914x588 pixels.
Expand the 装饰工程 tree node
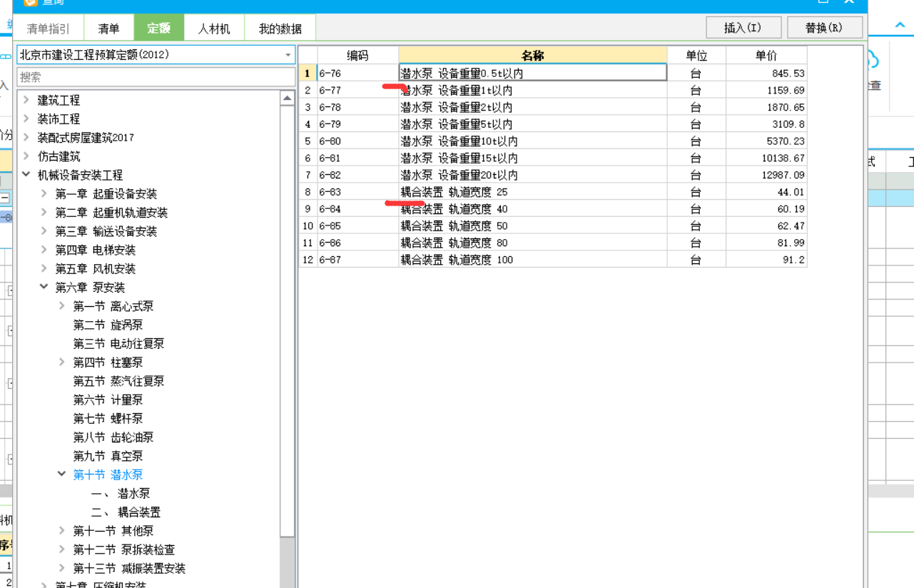tap(26, 118)
